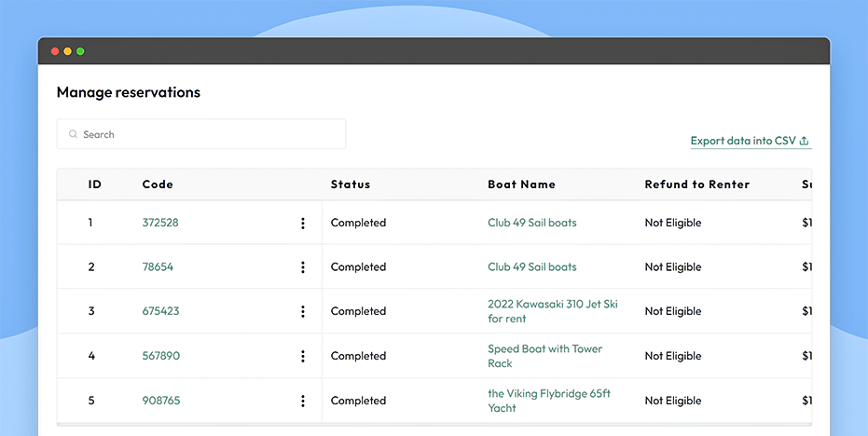This screenshot has width=868, height=436.
Task: Open the kebab menu for reservation 372528
Action: (303, 223)
